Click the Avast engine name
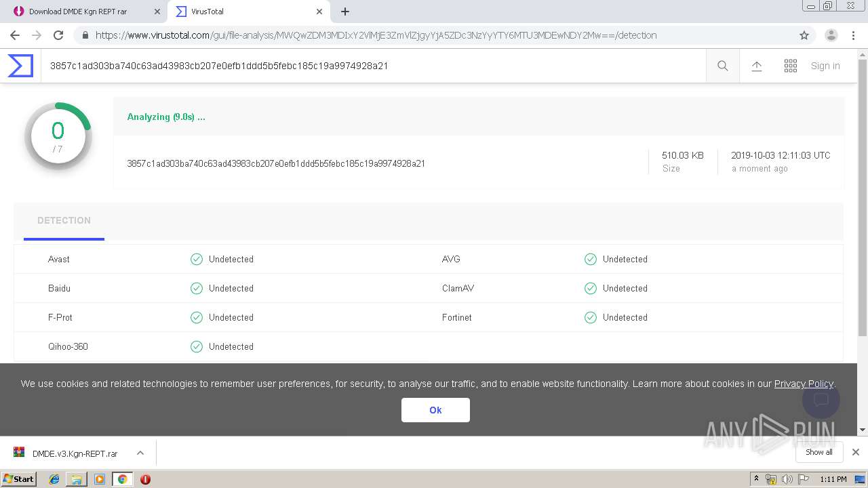The height and width of the screenshot is (488, 868). pyautogui.click(x=59, y=259)
